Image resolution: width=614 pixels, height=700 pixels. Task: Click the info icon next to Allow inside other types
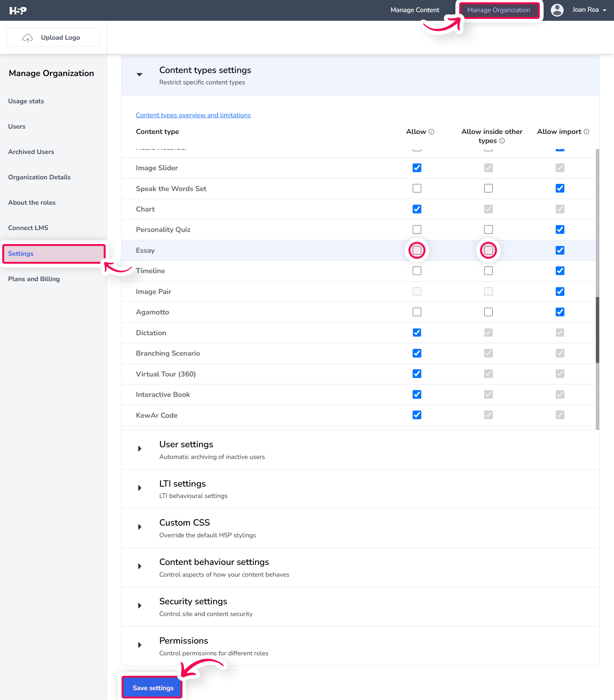click(x=502, y=141)
